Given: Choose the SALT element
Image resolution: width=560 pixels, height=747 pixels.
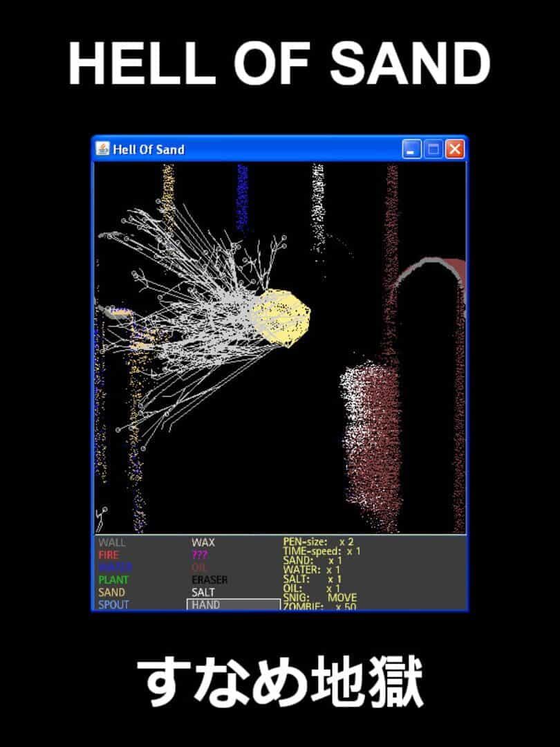Looking at the screenshot, I should [x=203, y=592].
